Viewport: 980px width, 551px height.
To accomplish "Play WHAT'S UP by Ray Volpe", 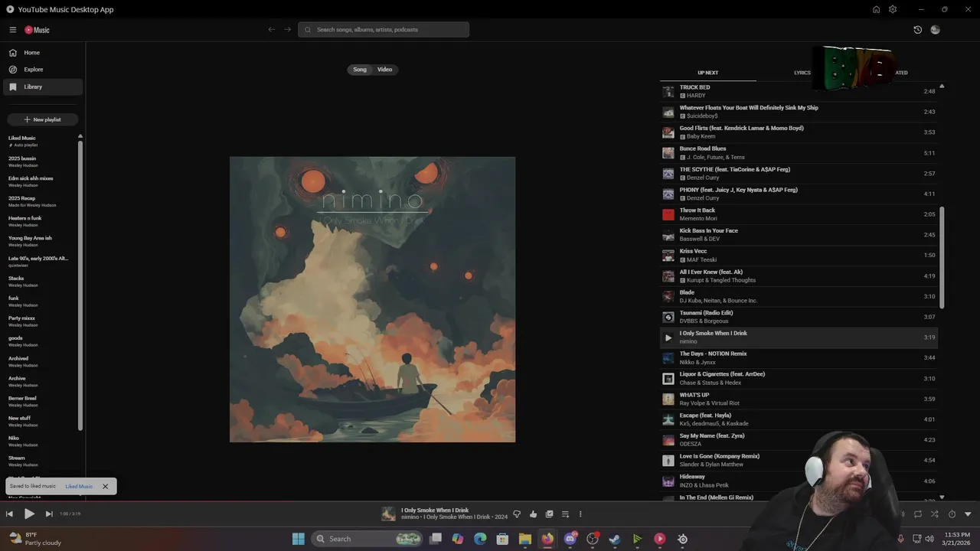I will [799, 399].
